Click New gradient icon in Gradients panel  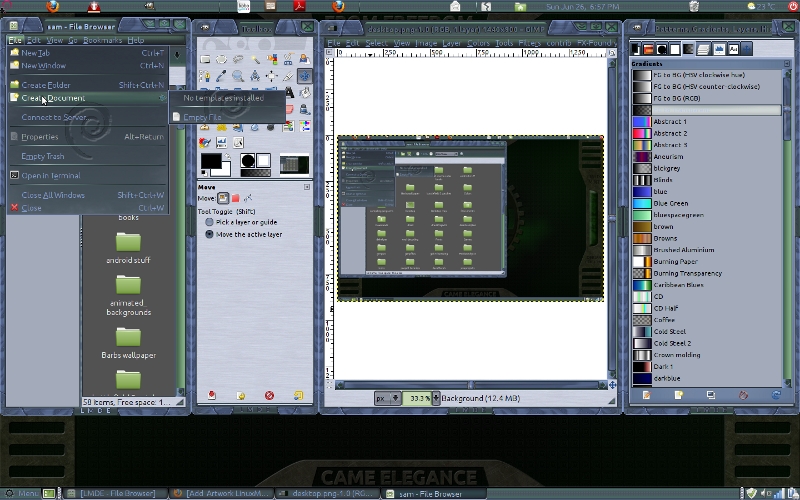click(x=679, y=395)
